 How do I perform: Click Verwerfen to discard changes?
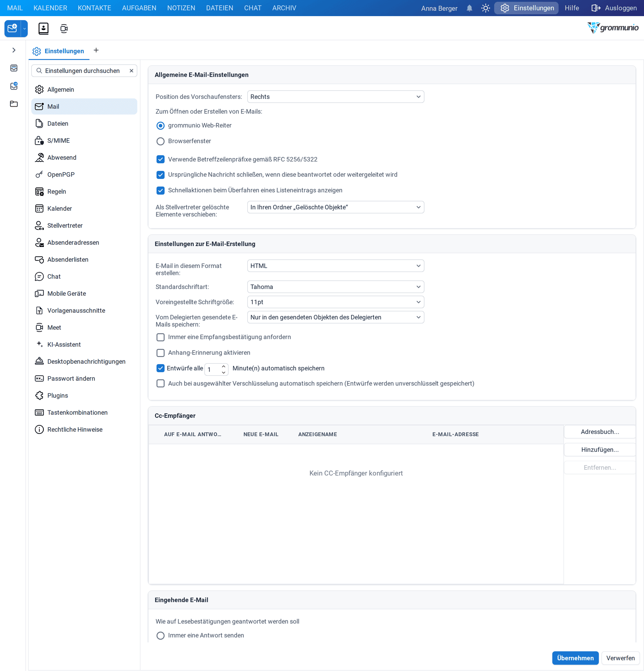(621, 658)
